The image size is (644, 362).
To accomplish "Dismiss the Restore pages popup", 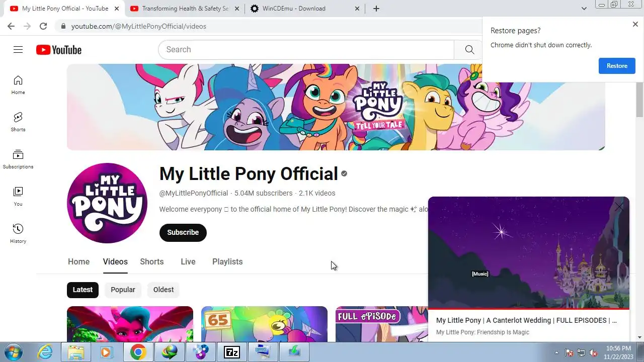I will tap(635, 24).
